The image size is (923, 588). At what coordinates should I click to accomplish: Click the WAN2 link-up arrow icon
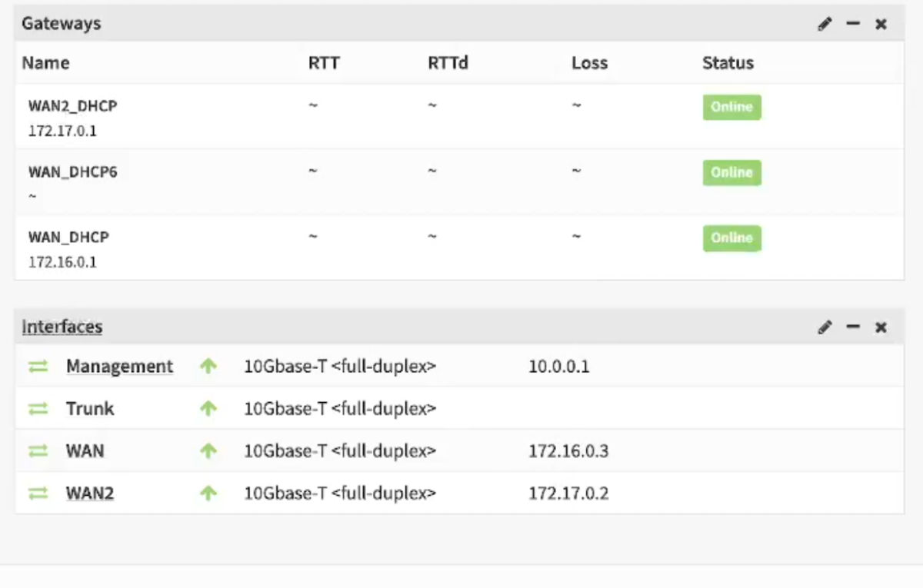coord(208,493)
